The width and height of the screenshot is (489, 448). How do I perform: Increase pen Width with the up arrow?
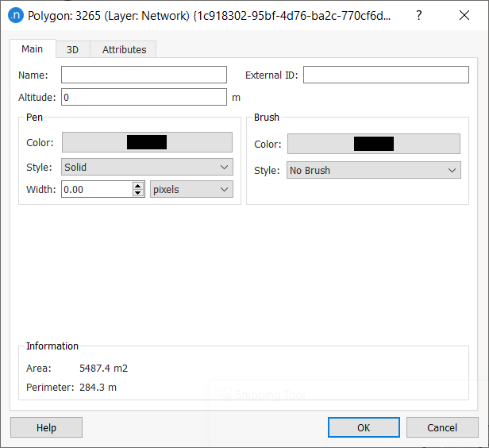[138, 186]
